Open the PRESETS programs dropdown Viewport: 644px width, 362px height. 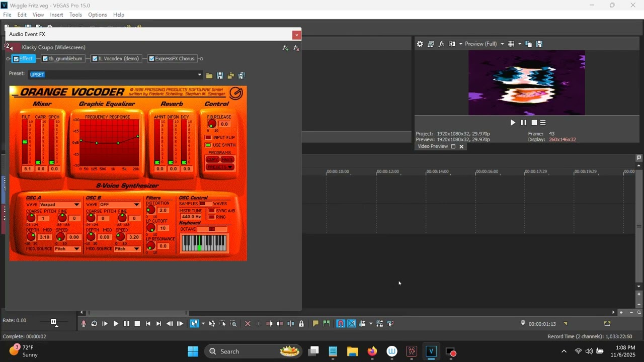pyautogui.click(x=220, y=167)
